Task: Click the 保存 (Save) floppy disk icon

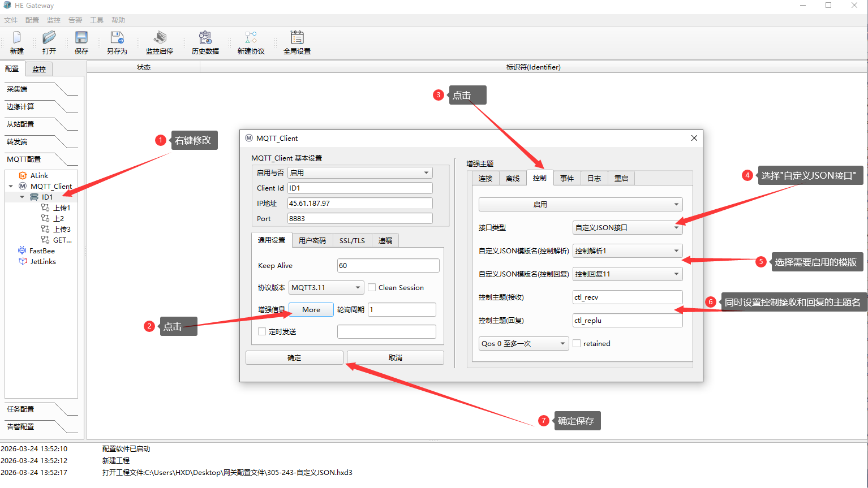Action: pos(81,38)
